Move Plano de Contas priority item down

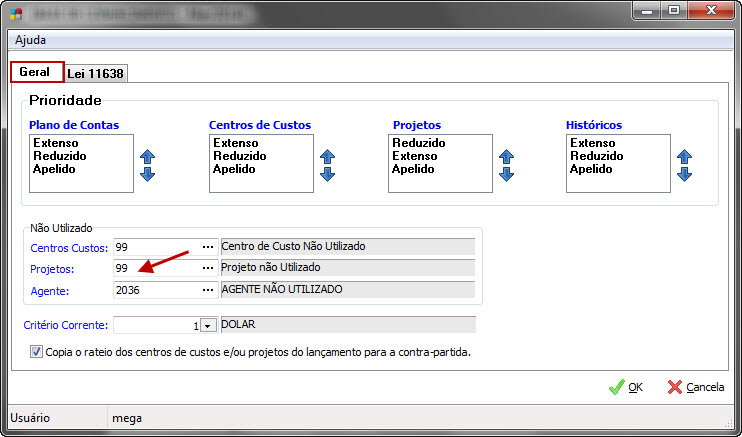click(148, 174)
